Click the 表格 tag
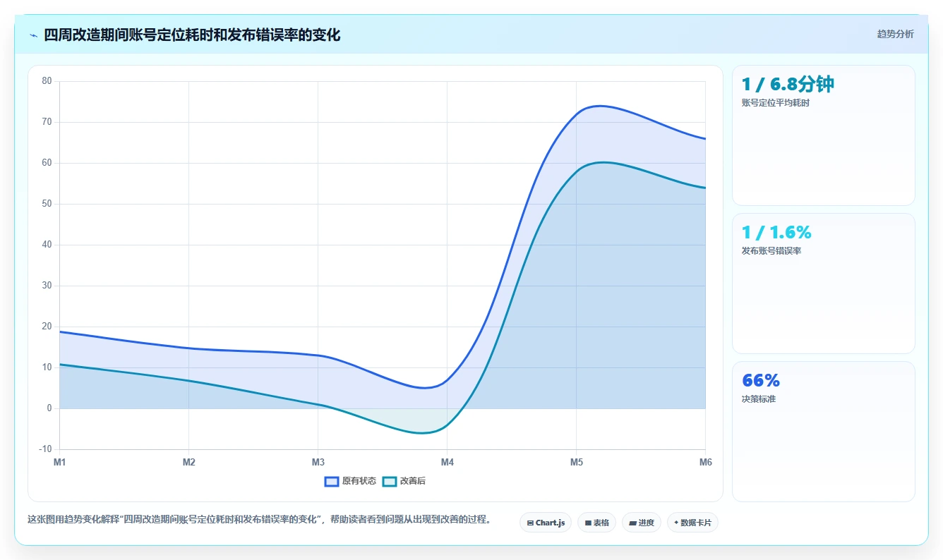Screen dimensions: 943x560 [596, 523]
